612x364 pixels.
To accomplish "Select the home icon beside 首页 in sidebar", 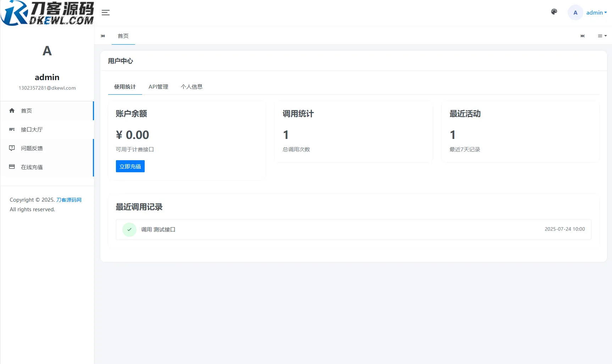I will (12, 111).
